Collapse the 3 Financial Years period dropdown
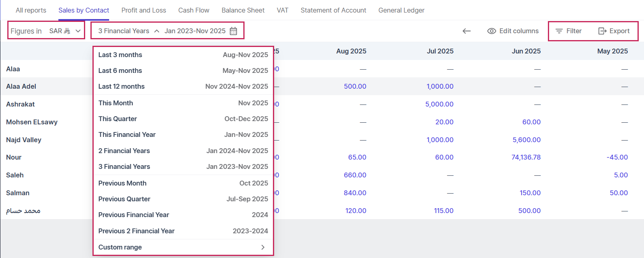 coord(157,31)
